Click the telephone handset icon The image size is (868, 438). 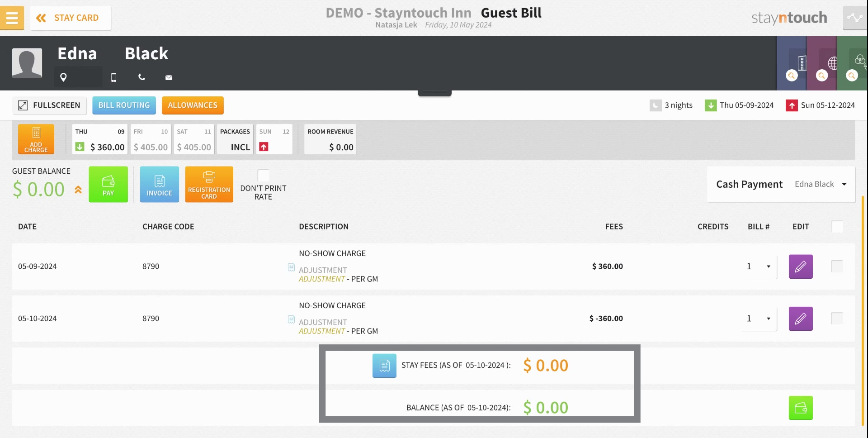pos(142,77)
